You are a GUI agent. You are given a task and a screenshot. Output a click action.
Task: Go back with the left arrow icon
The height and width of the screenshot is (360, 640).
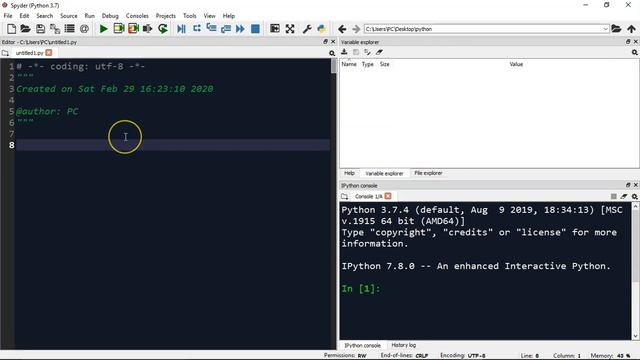click(x=342, y=29)
